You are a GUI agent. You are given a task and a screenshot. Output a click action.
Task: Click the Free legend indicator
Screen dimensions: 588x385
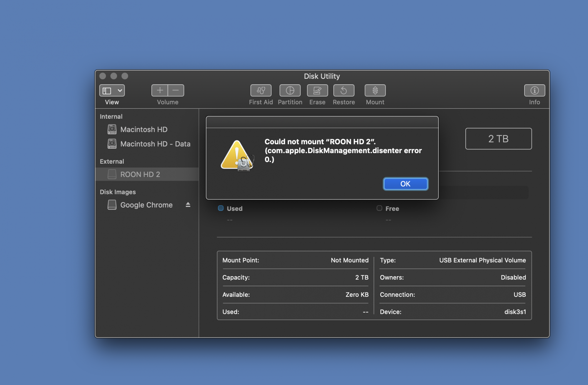coord(379,208)
